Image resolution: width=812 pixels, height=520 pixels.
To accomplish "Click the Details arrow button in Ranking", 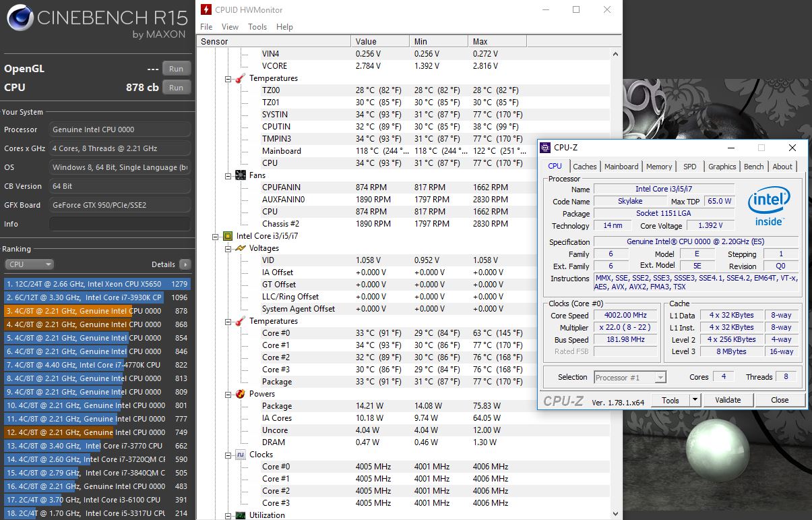I will 185,264.
